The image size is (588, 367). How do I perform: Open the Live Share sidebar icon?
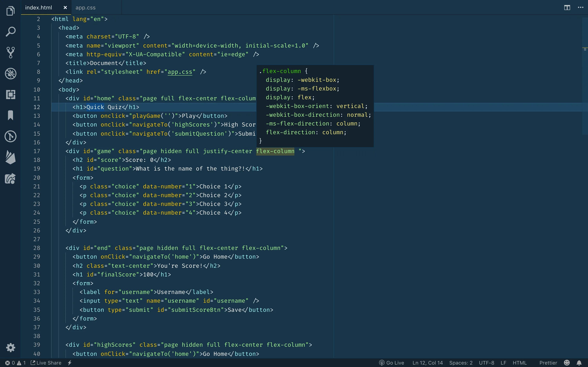(x=10, y=179)
